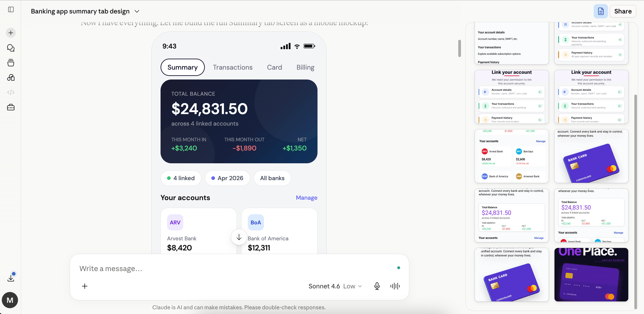Image resolution: width=644 pixels, height=314 pixels.
Task: Open the toolbox briefcase icon
Action: [x=11, y=107]
